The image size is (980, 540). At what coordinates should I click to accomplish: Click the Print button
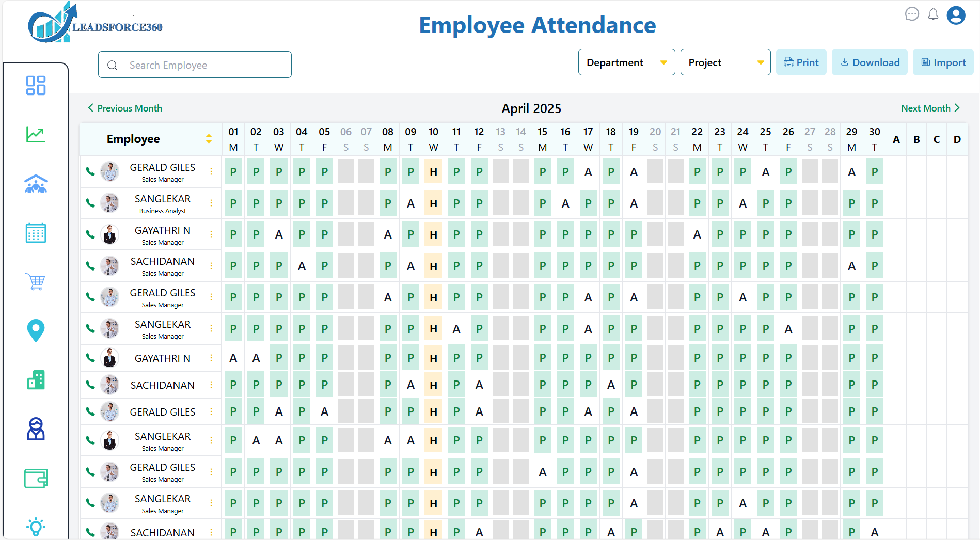click(x=801, y=62)
